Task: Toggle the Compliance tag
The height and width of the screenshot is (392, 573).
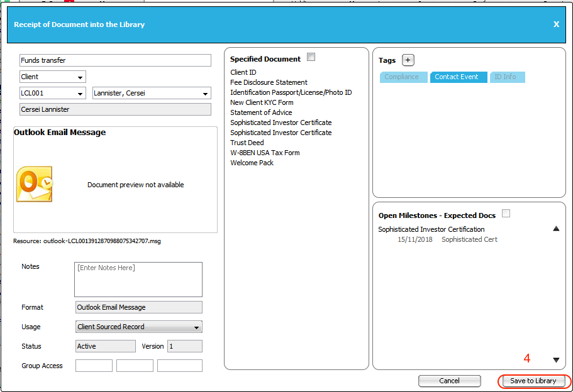Action: pos(401,77)
